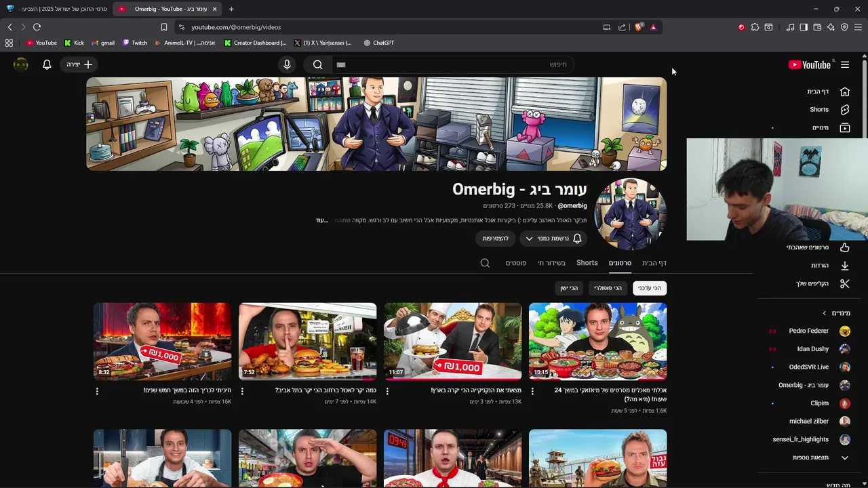Expand more subscriptions (תוצאות נוספות)
The width and height of the screenshot is (868, 488).
pos(821,457)
